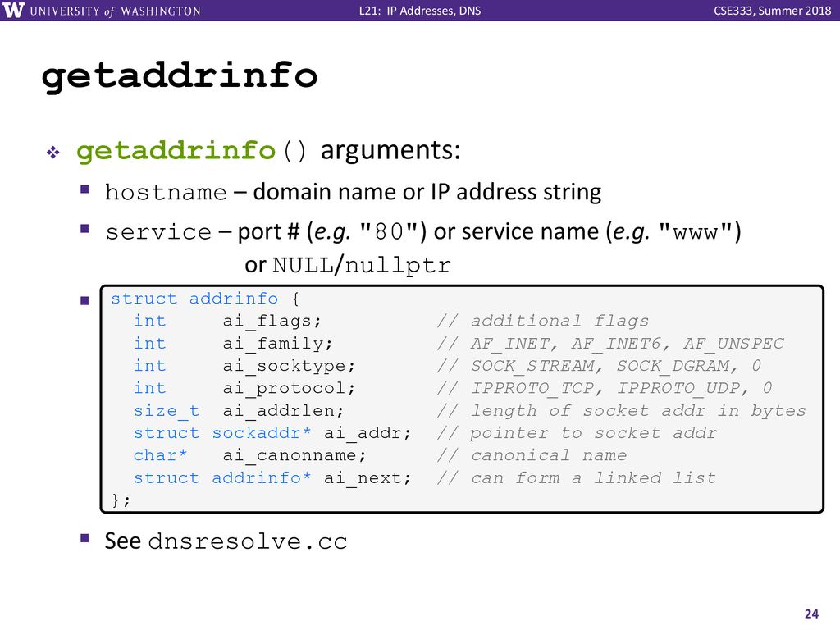Click the 'canonical name' comment

click(x=549, y=455)
